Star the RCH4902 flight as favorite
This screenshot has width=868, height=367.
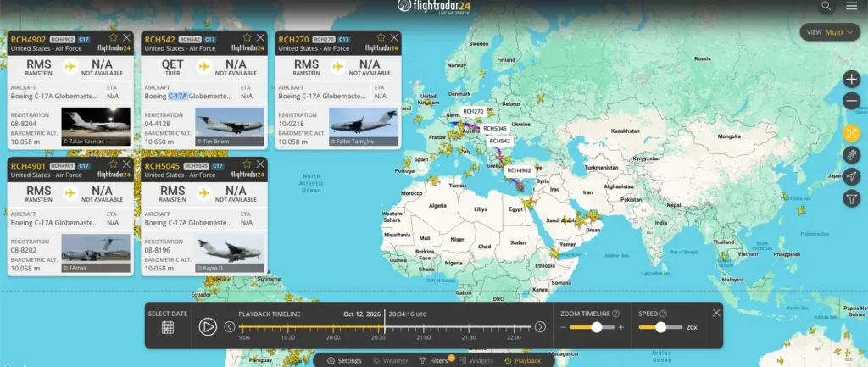[114, 37]
